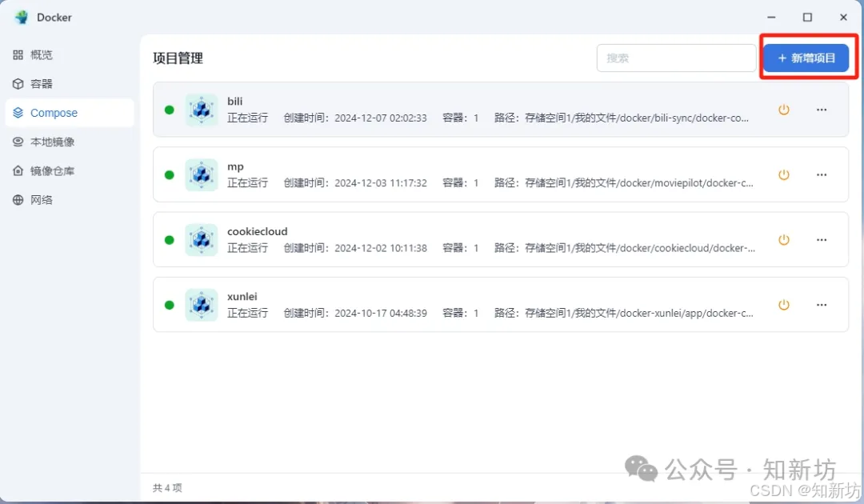Minimize the Docker window
Image resolution: width=864 pixels, height=504 pixels.
[x=771, y=17]
